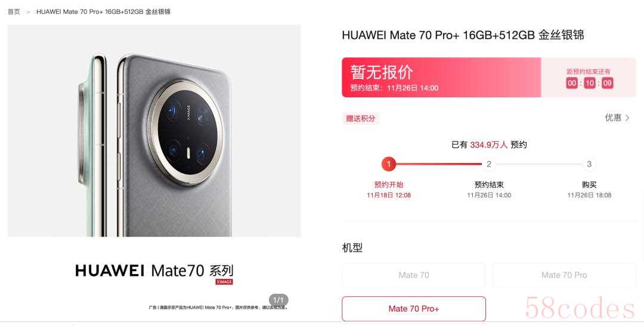Click step 1 circle marker
The image size is (644, 326).
point(389,164)
